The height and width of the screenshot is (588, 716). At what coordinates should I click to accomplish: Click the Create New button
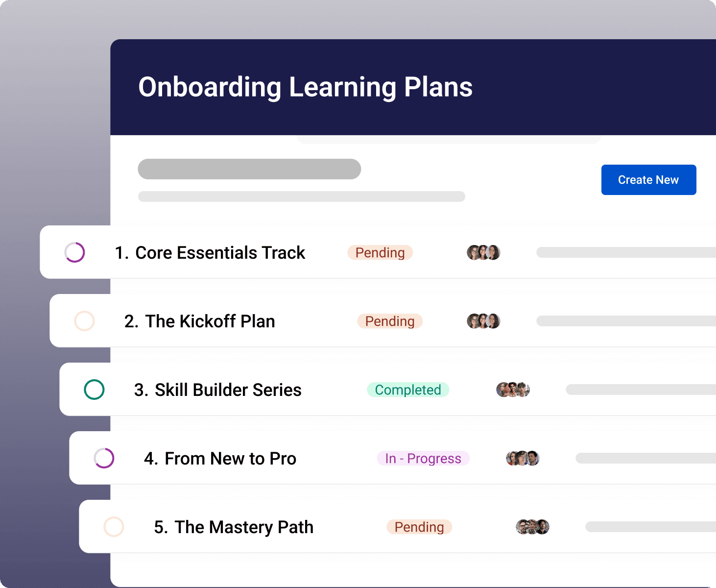[x=648, y=180]
